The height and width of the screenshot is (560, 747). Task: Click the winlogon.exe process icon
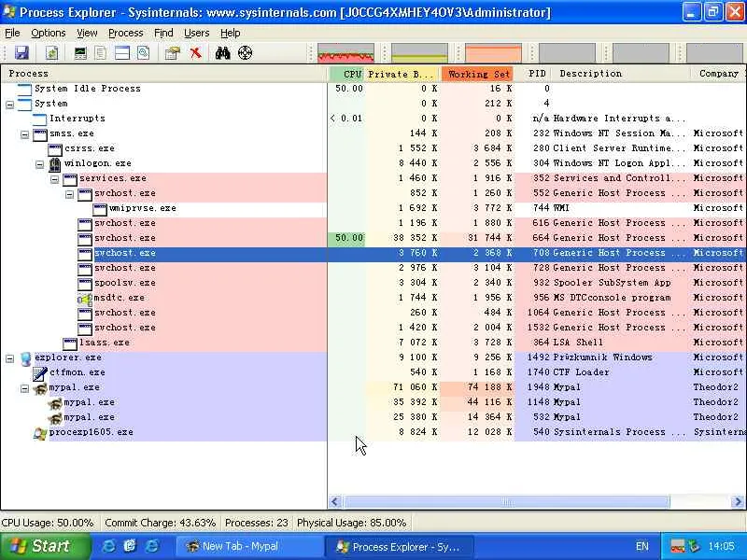[55, 163]
